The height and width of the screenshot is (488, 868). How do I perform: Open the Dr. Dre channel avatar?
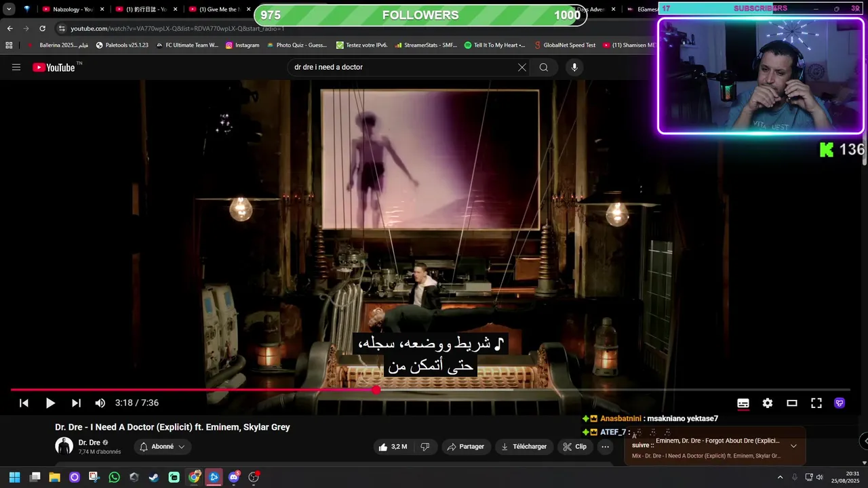coord(64,446)
